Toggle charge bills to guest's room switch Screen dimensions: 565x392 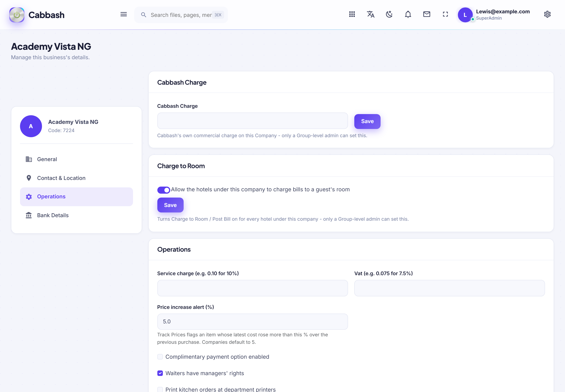[x=164, y=190]
